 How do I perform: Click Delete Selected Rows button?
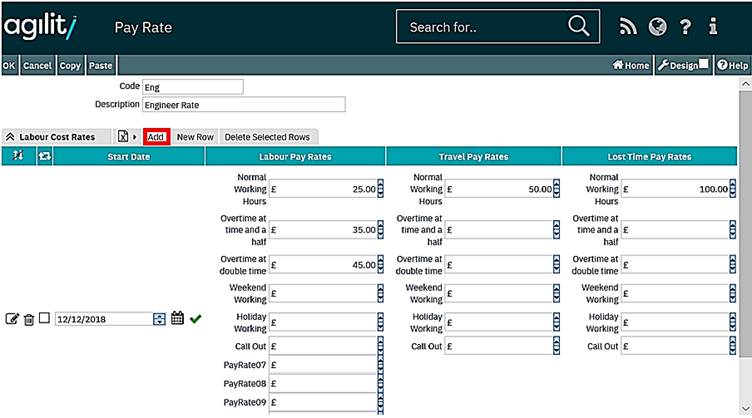(266, 137)
